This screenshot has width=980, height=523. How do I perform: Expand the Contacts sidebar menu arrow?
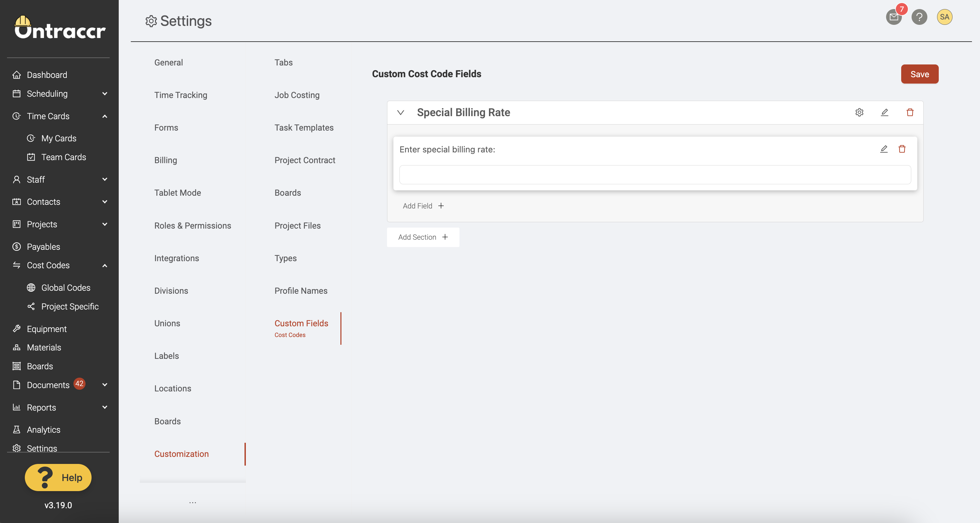click(105, 202)
